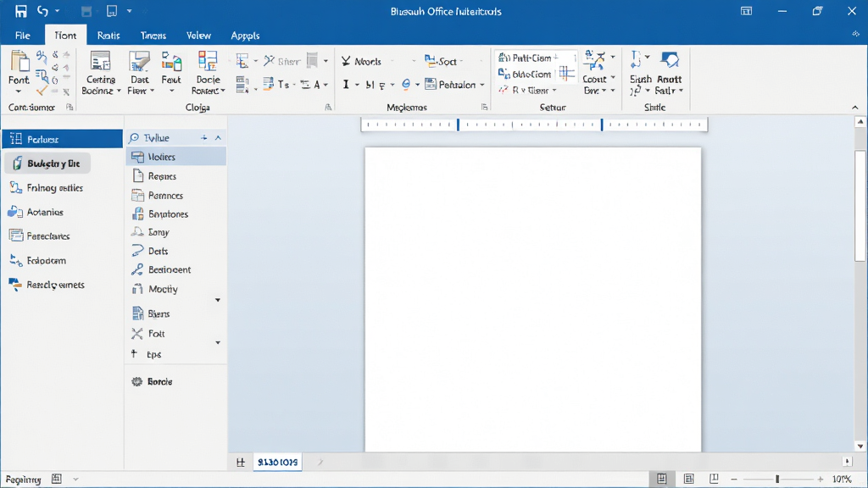Viewport: 868px width, 488px height.
Task: Switch to the middle view mode button in the status bar
Action: click(688, 480)
